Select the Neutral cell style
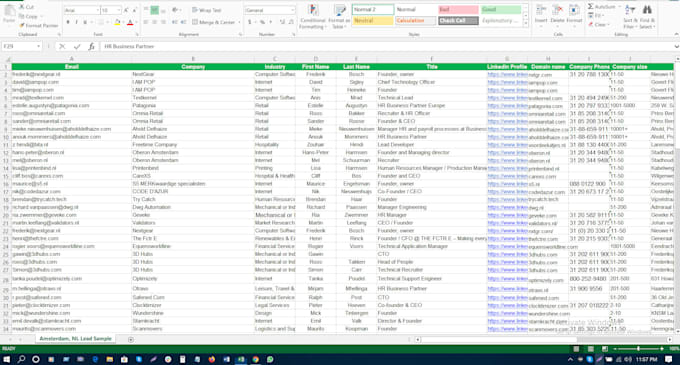 pyautogui.click(x=373, y=20)
